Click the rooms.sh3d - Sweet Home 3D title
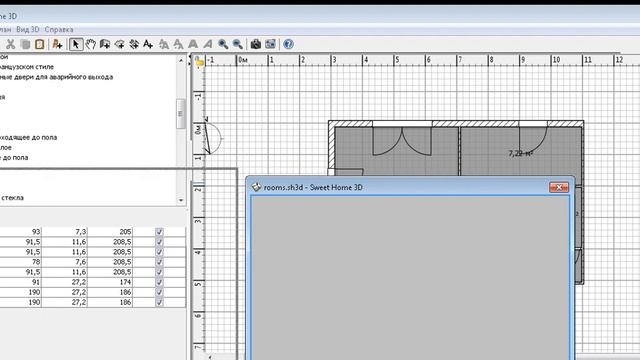This screenshot has width=640, height=360. 313,187
